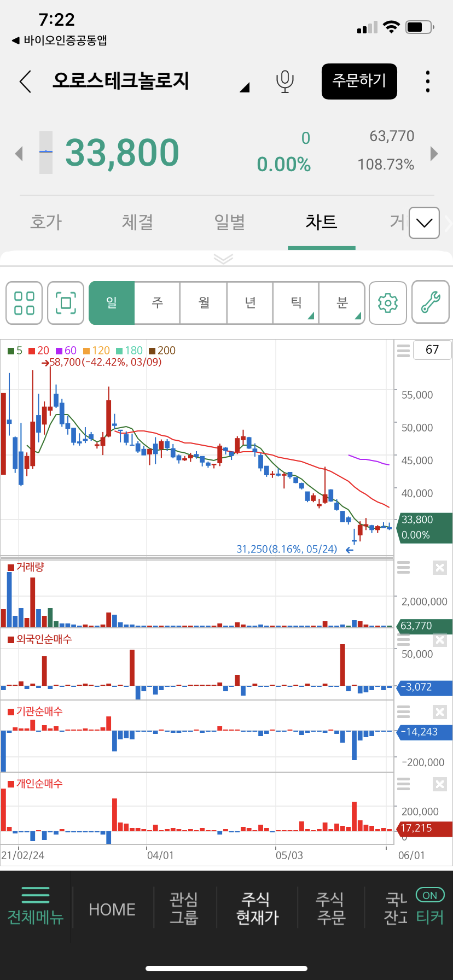Image resolution: width=453 pixels, height=980 pixels.
Task: Go back with the left chevron arrow
Action: click(25, 81)
